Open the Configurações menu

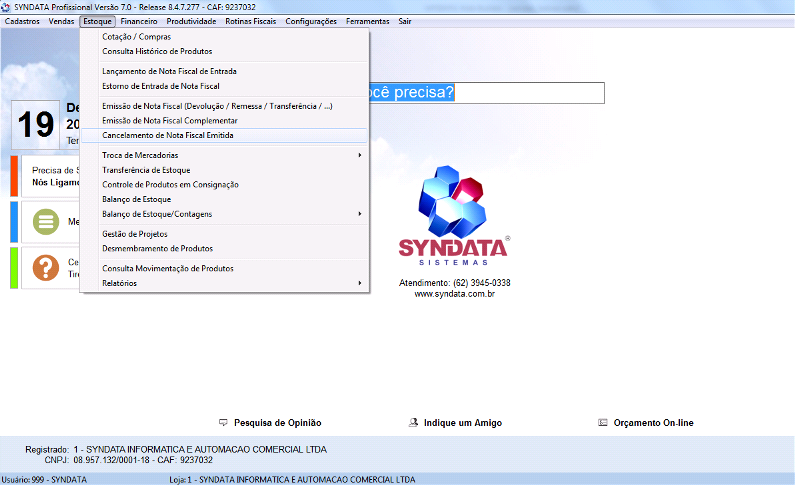pyautogui.click(x=311, y=21)
